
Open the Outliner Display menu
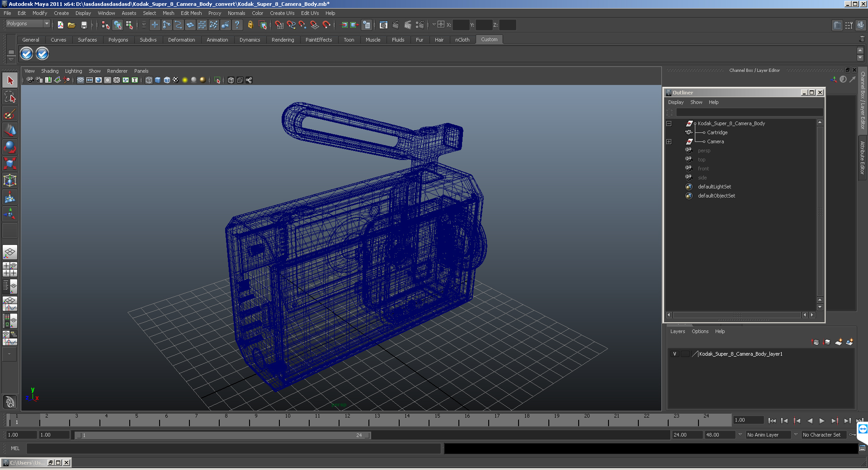pos(676,102)
